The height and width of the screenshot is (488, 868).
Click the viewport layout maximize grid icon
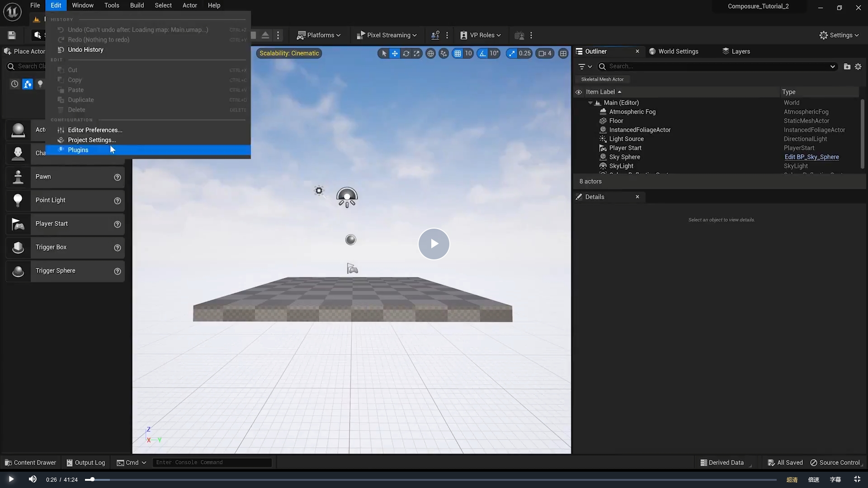click(563, 53)
